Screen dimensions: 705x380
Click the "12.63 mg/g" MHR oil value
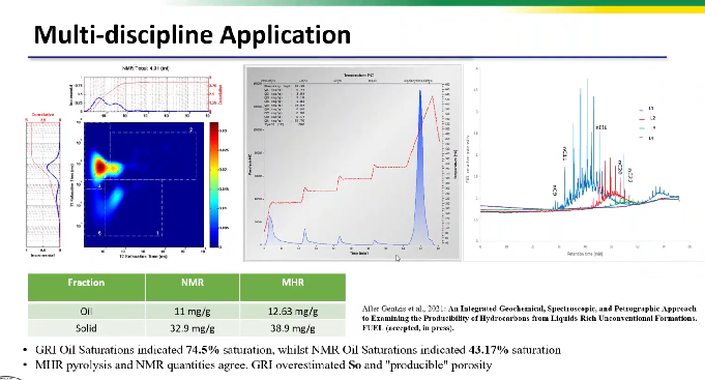[293, 311]
